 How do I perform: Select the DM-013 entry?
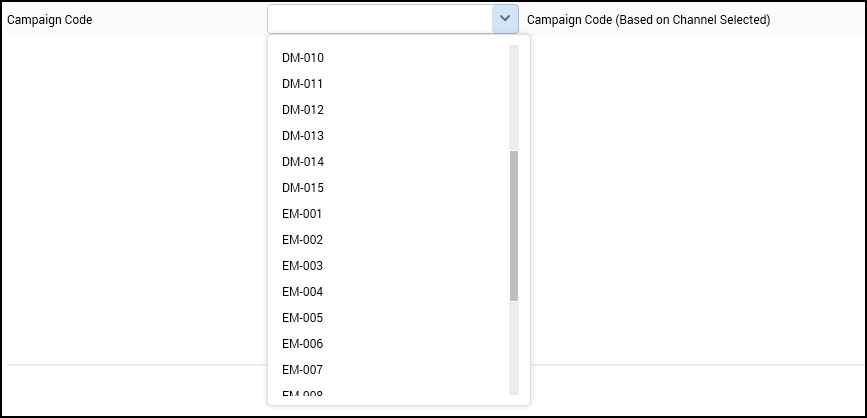pyautogui.click(x=303, y=136)
